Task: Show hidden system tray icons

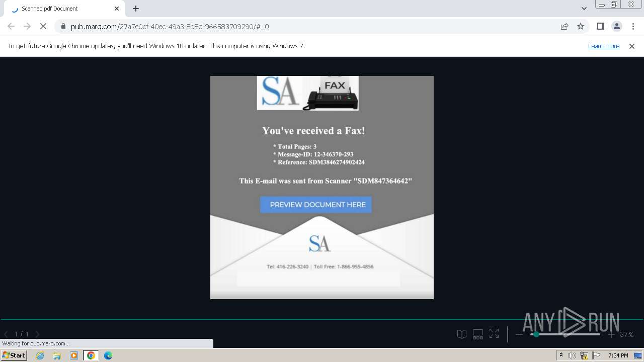Action: point(561,355)
